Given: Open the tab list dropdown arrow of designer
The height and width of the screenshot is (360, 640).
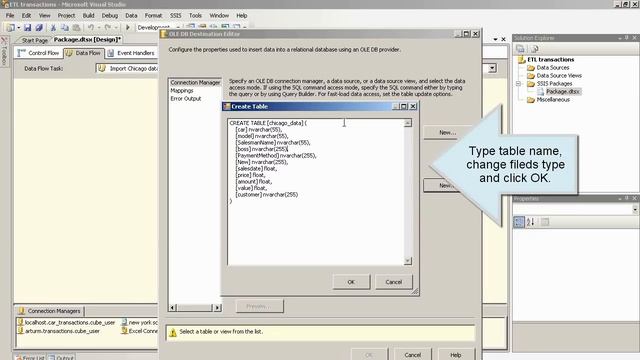Looking at the screenshot, I should [x=495, y=39].
